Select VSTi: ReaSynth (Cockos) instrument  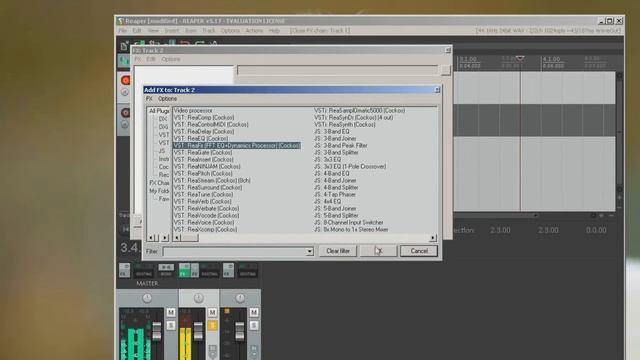click(344, 124)
